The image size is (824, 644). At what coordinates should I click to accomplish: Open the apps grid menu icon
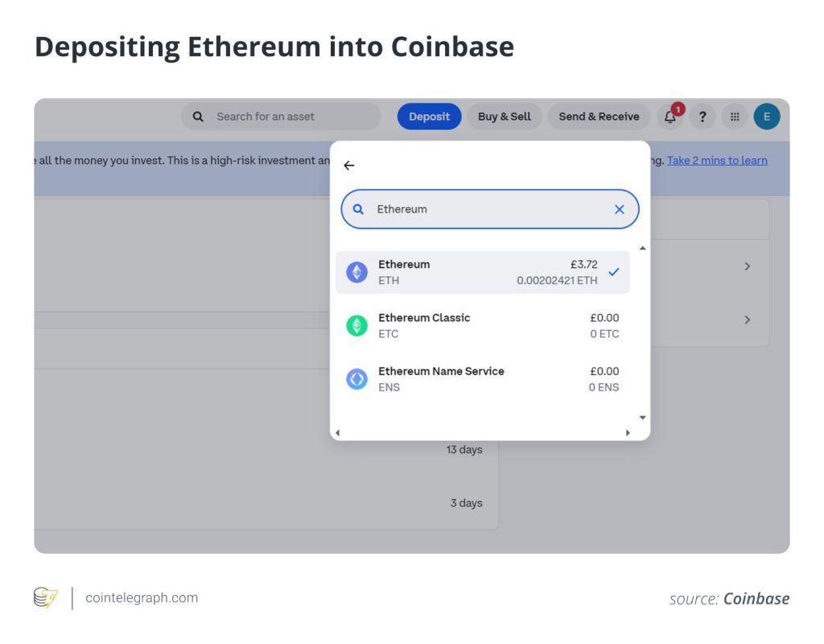click(x=734, y=117)
